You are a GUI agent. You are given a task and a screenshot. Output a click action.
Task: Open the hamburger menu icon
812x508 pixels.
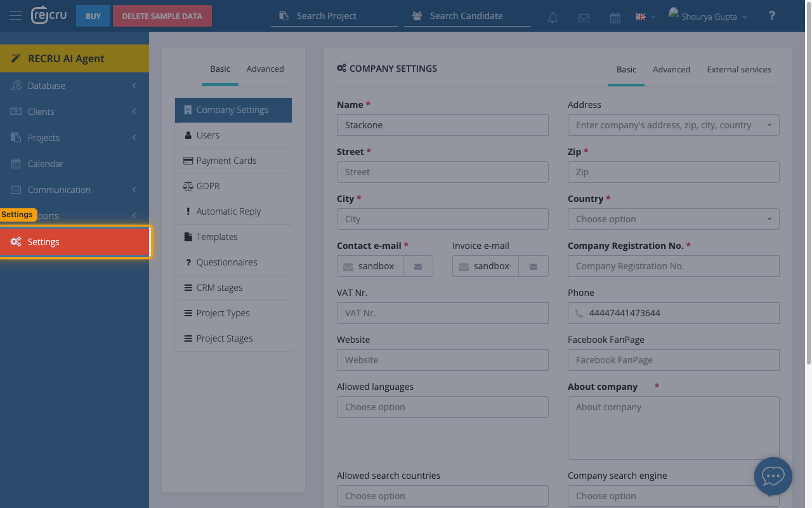(x=15, y=16)
